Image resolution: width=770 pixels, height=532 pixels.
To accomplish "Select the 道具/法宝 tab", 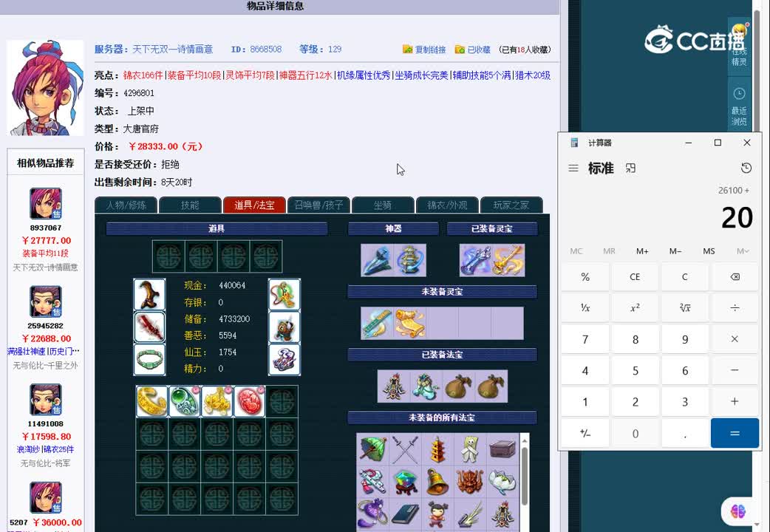I will 254,205.
